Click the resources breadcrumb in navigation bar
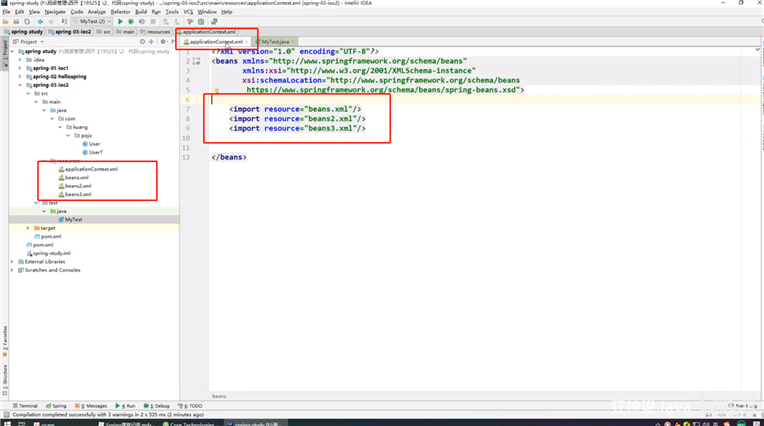 155,32
